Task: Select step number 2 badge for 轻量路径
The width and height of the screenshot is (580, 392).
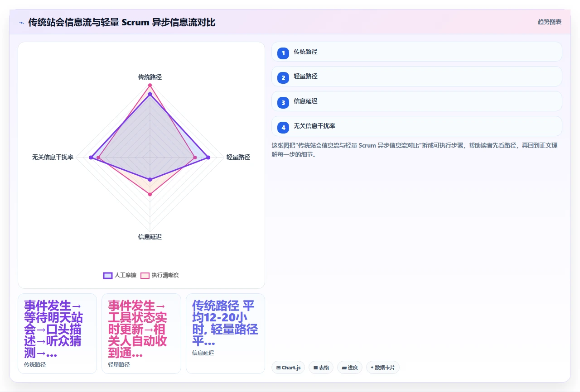Action: click(283, 77)
